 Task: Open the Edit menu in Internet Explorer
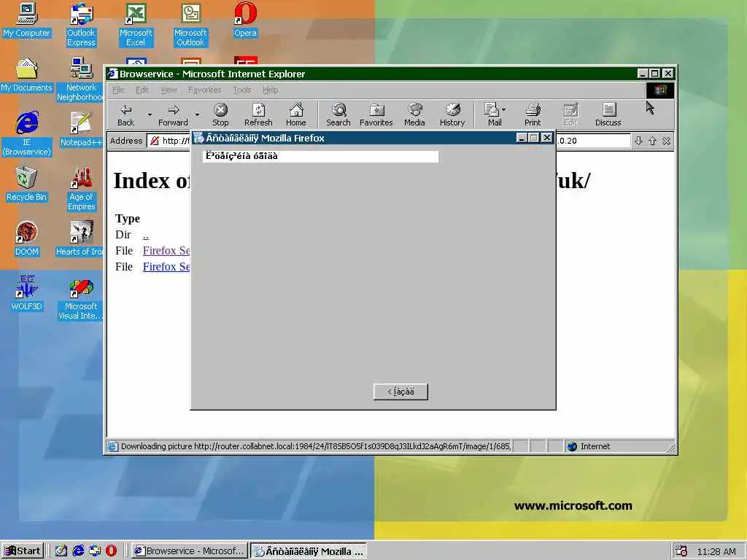[x=142, y=90]
